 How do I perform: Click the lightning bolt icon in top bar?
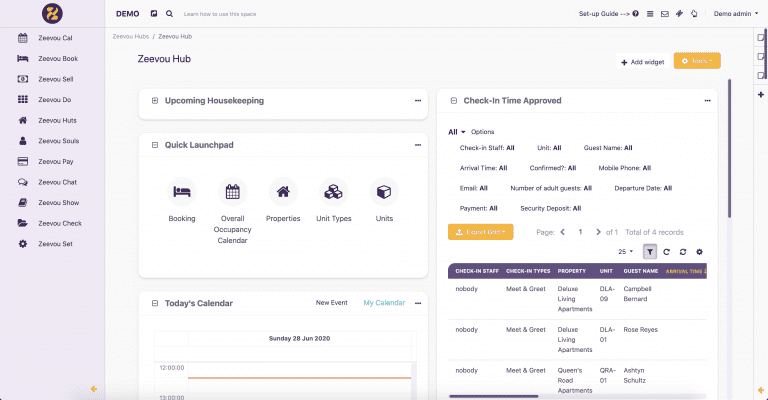[x=679, y=14]
